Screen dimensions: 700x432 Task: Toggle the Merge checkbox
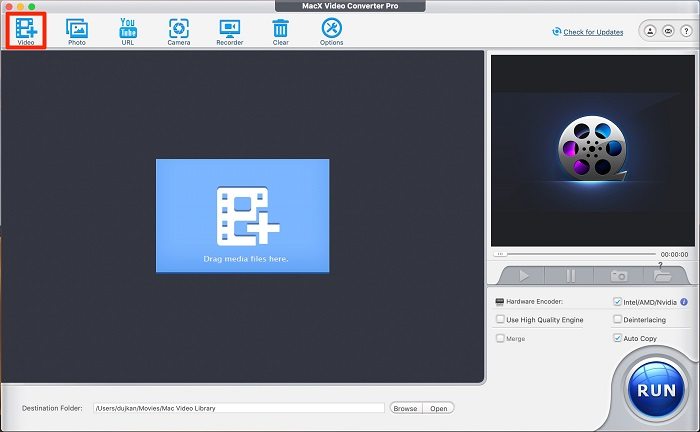tap(500, 338)
